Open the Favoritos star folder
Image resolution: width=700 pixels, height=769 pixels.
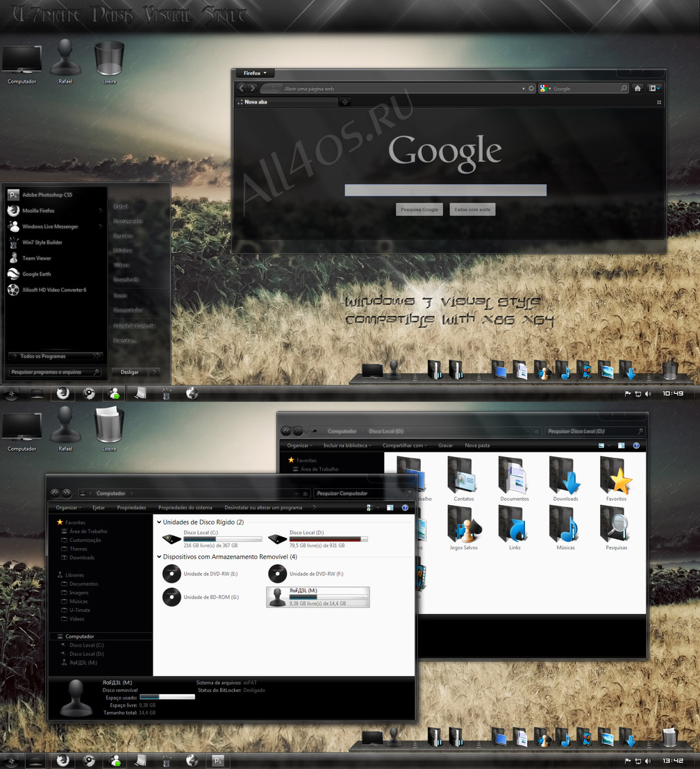tap(616, 479)
